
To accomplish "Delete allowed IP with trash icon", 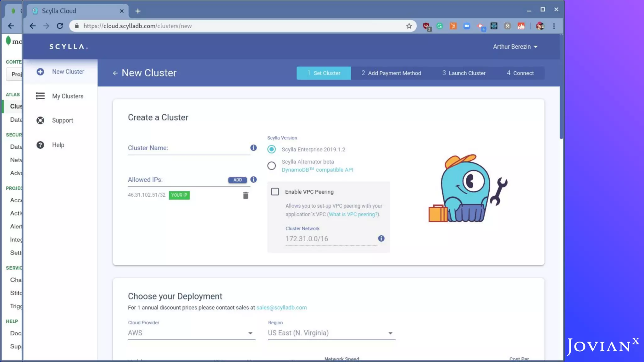I will point(246,195).
